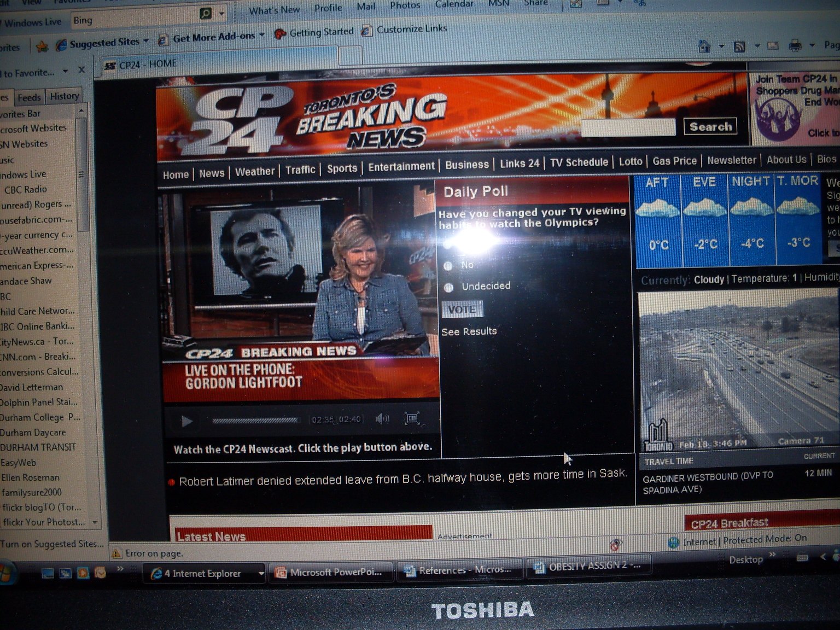Open the Traffic nav item
Screen dimensions: 840x630
pos(300,170)
